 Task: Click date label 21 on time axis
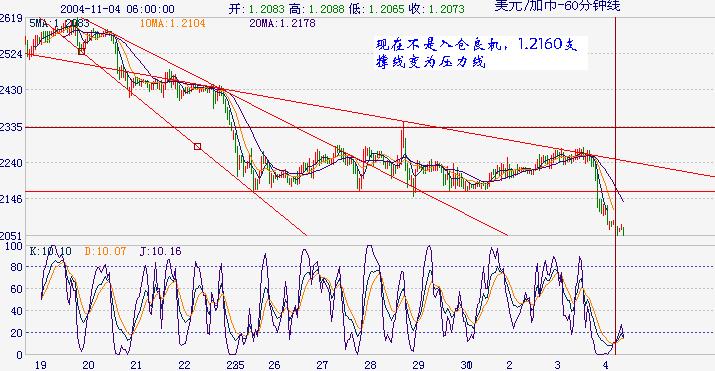(x=136, y=365)
